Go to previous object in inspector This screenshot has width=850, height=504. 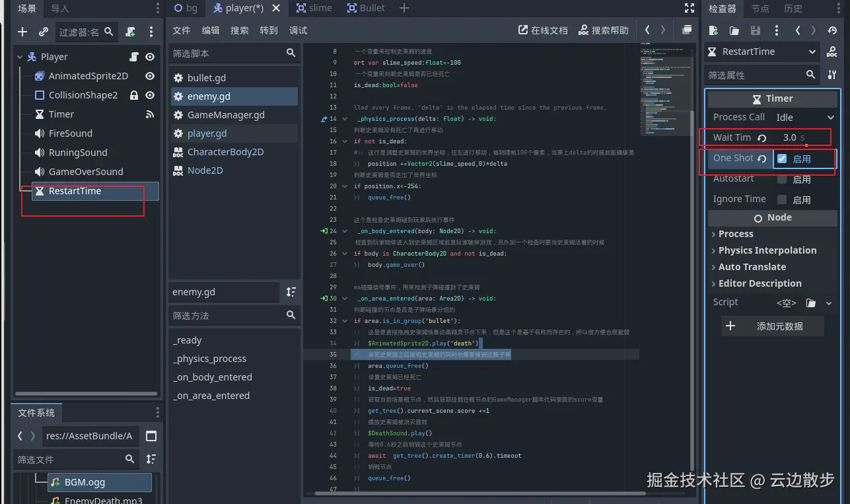tap(798, 30)
